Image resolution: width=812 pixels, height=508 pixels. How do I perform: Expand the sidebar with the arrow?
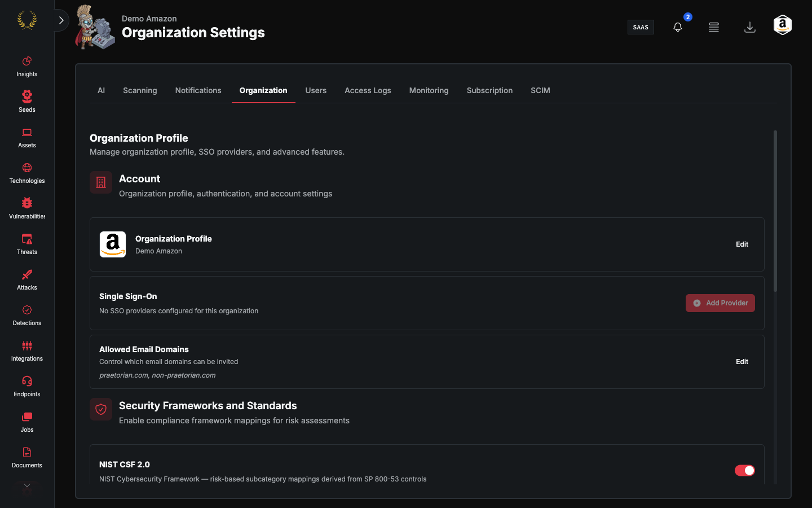click(61, 20)
